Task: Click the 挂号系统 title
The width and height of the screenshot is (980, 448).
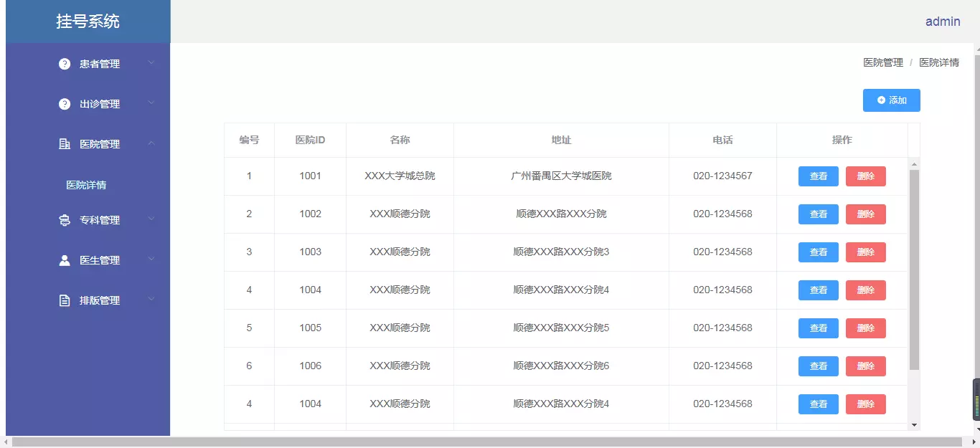Action: coord(88,22)
